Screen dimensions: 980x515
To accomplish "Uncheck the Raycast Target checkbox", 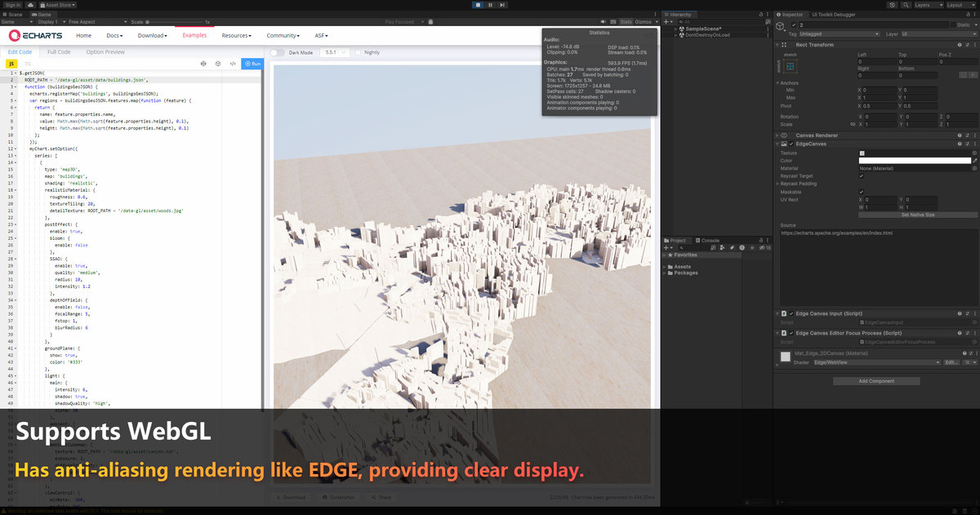I will click(862, 175).
